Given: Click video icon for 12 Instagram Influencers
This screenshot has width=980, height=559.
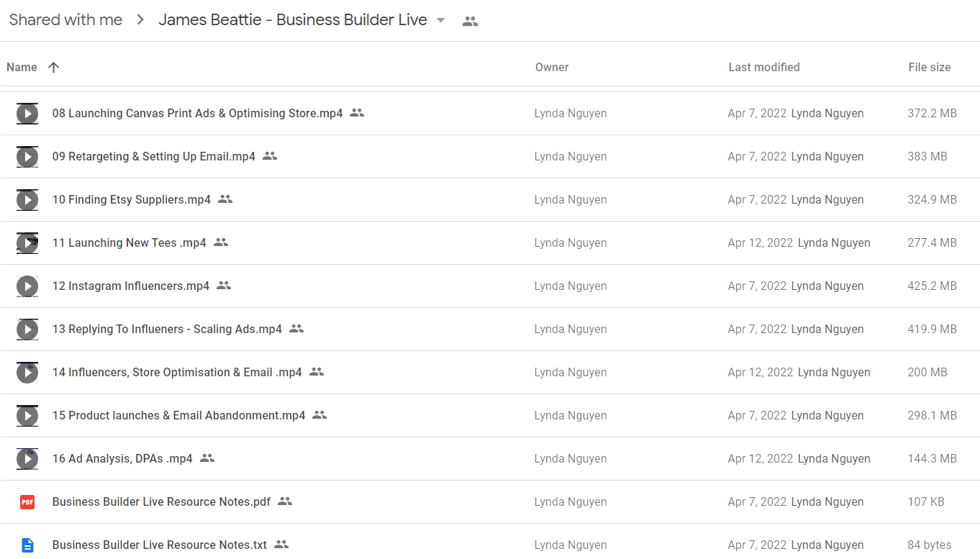Looking at the screenshot, I should point(27,286).
